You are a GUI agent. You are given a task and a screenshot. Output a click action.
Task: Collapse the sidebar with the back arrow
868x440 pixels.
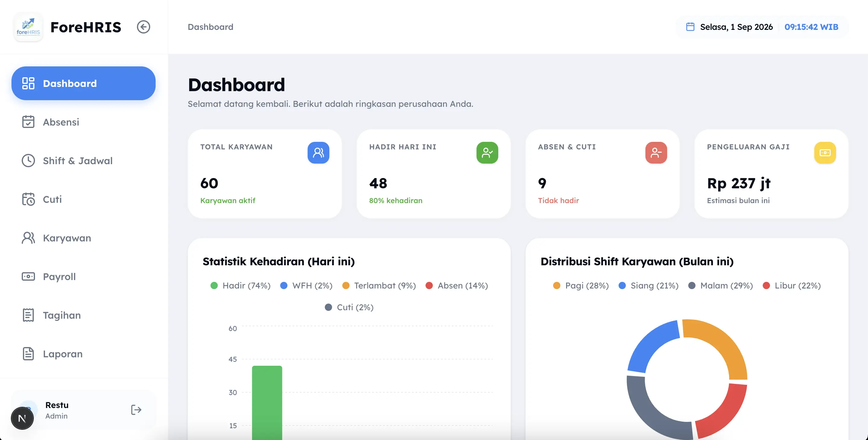point(143,27)
